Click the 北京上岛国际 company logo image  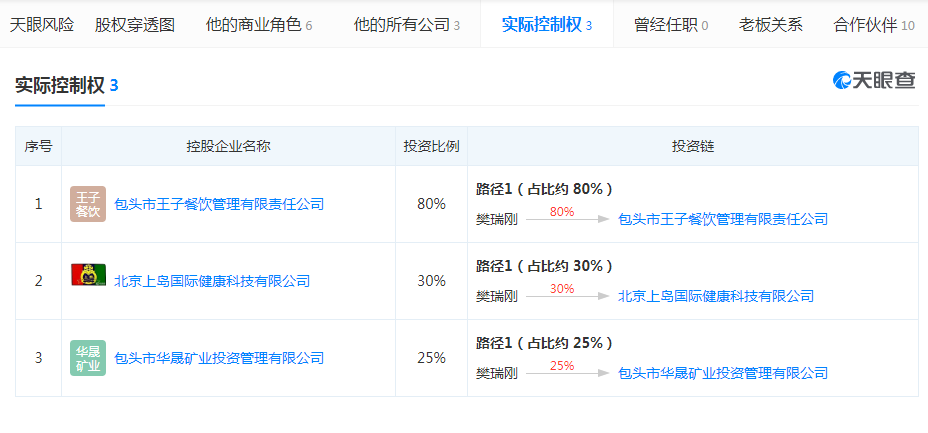click(88, 275)
